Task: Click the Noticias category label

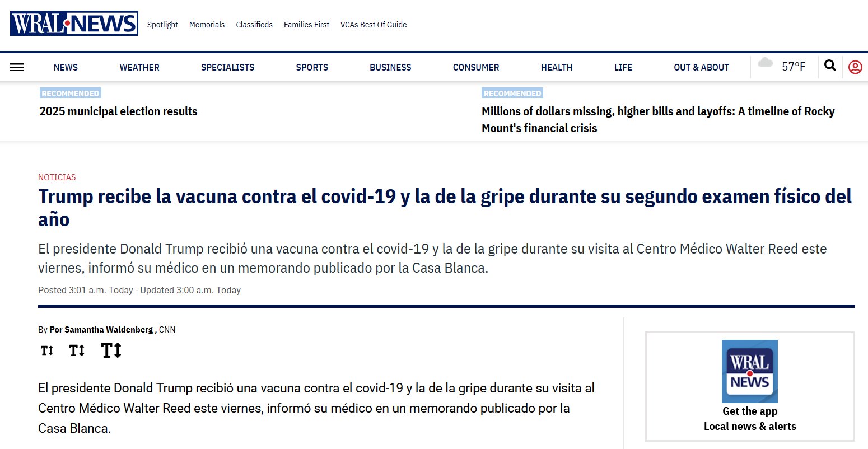Action: [57, 177]
